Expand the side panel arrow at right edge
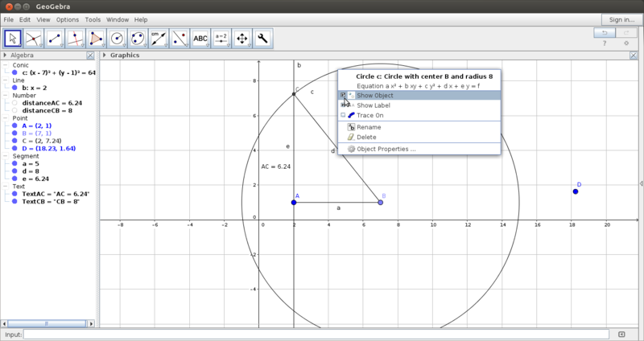Image resolution: width=644 pixels, height=341 pixels. [x=641, y=183]
